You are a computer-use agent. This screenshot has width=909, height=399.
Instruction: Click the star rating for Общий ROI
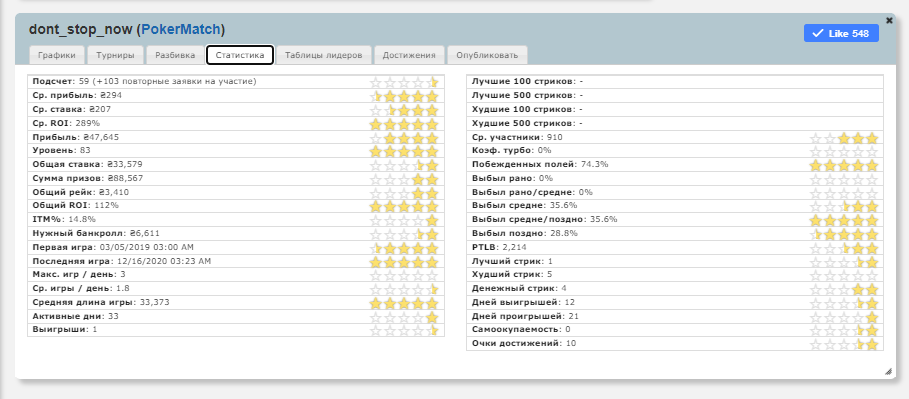(x=404, y=206)
